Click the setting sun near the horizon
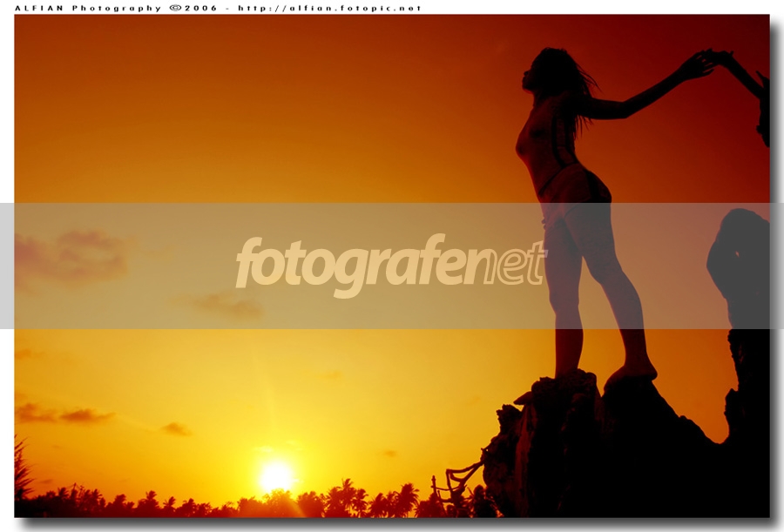This screenshot has width=784, height=532. click(276, 476)
